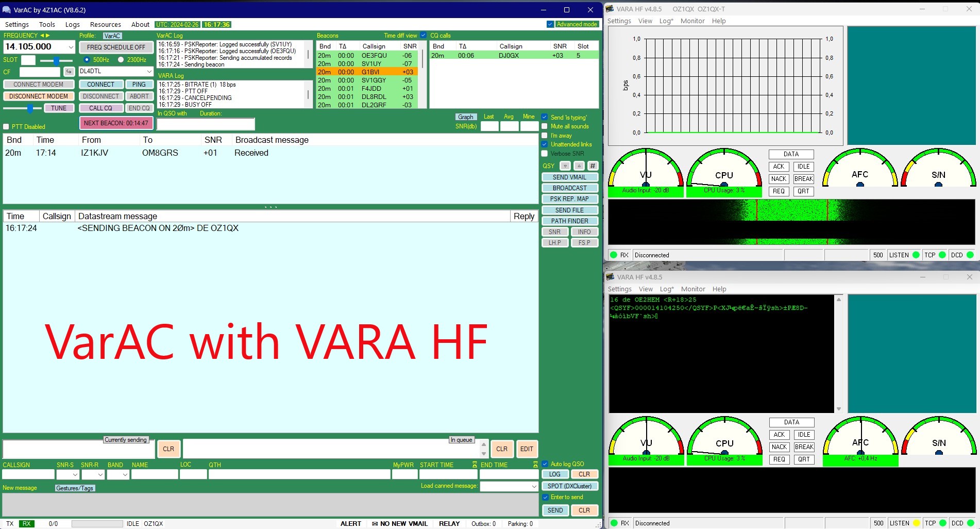Toggle the Enter to send checkbox
Image resolution: width=980 pixels, height=529 pixels.
pos(545,497)
